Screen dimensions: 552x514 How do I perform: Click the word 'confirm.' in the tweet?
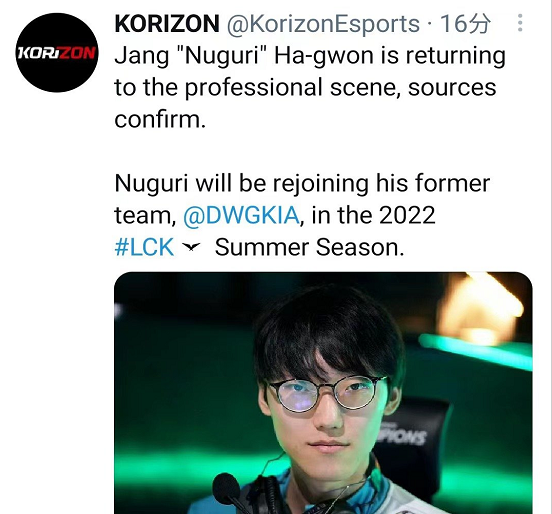(160, 119)
